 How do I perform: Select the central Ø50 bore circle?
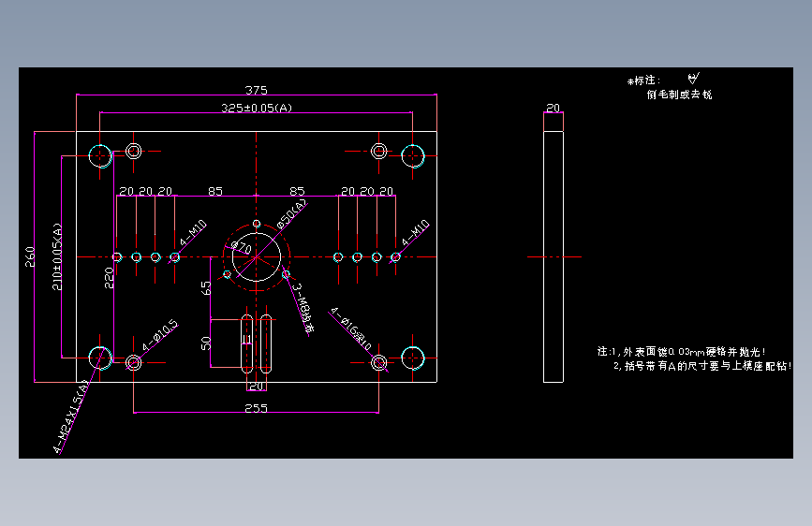(257, 256)
